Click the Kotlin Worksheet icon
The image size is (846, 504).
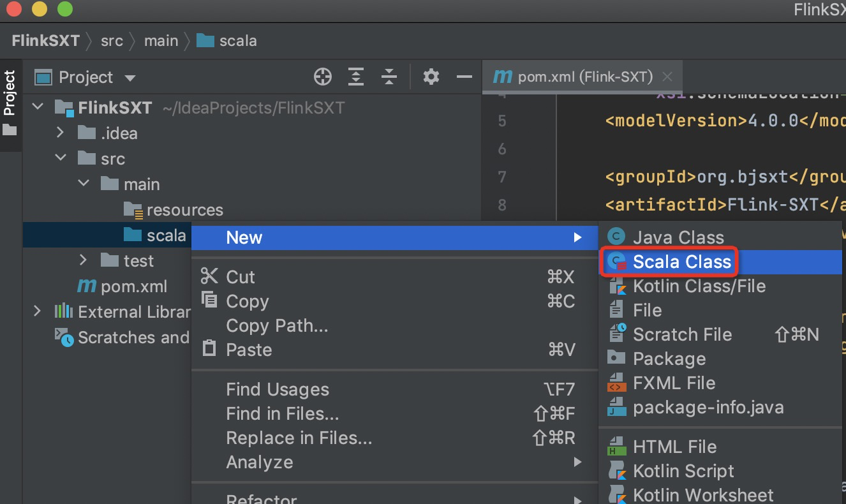click(616, 494)
